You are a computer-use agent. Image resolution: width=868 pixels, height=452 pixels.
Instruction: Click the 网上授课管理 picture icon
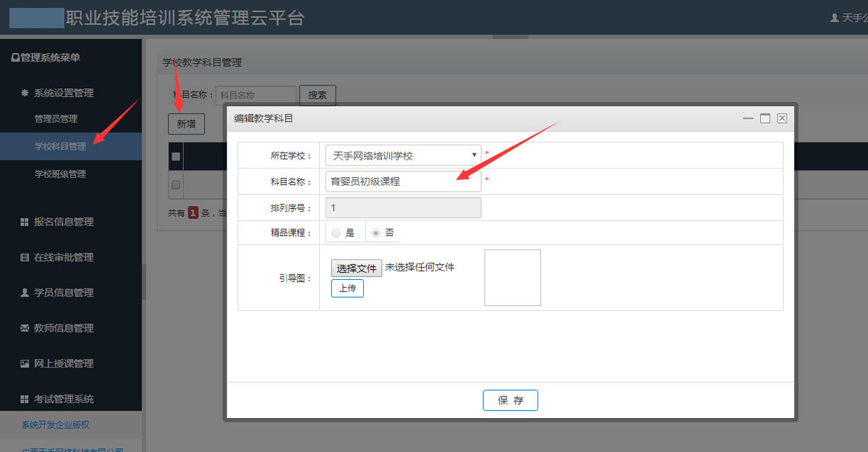(24, 364)
